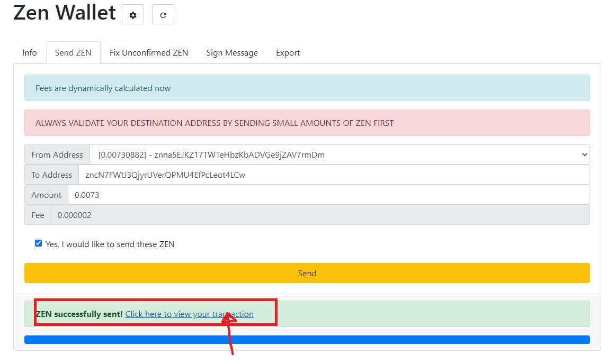Open wallet settings gear icon

[133, 14]
